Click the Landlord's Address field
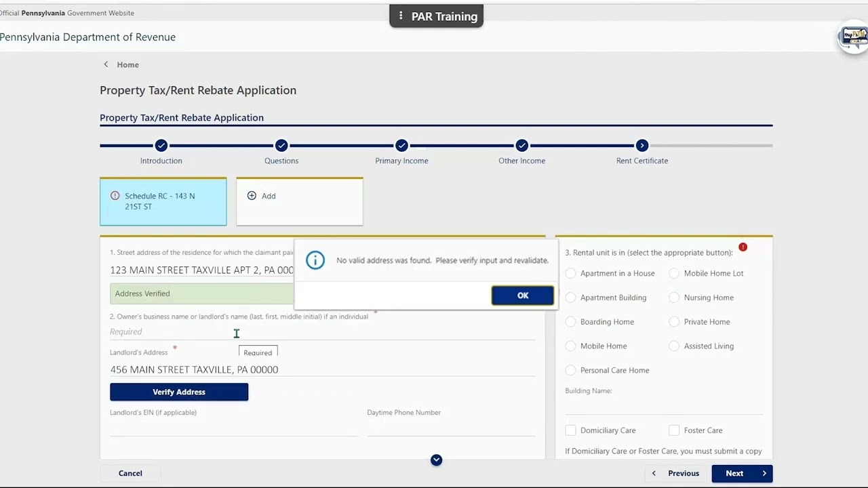 click(322, 369)
